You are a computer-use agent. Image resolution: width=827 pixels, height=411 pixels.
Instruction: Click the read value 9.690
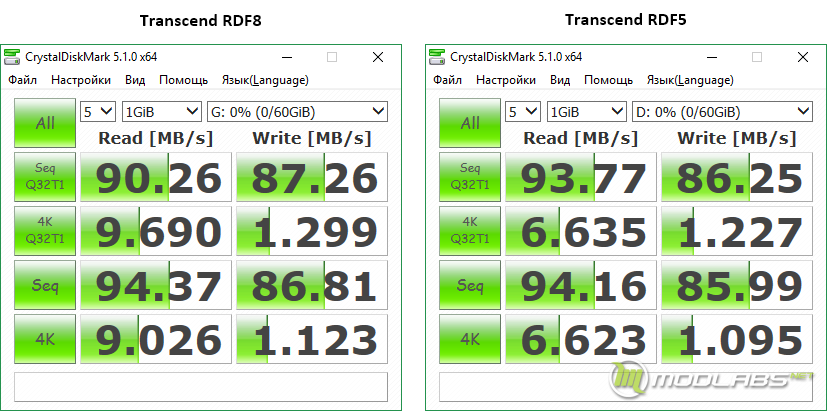(156, 231)
